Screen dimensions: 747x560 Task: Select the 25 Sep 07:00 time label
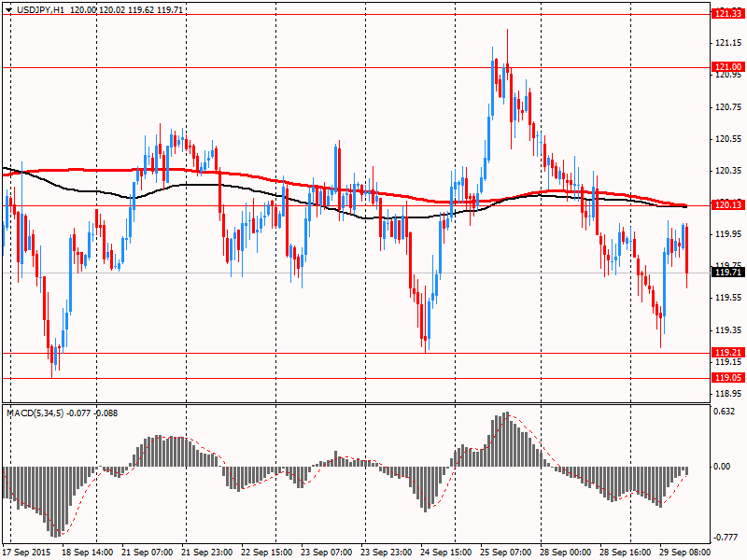(505, 553)
